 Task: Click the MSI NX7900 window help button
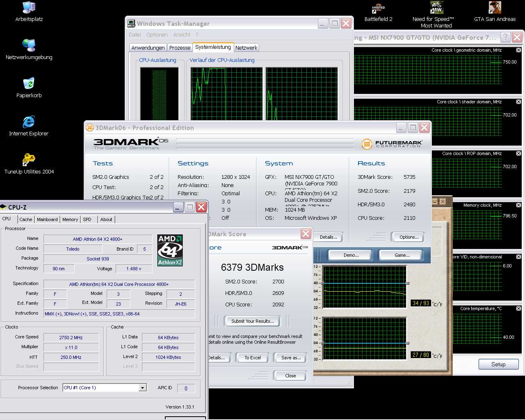coord(505,37)
